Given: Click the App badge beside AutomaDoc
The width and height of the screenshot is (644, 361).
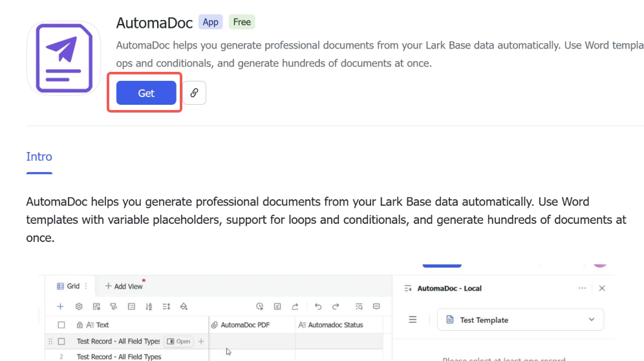Looking at the screenshot, I should tap(210, 22).
